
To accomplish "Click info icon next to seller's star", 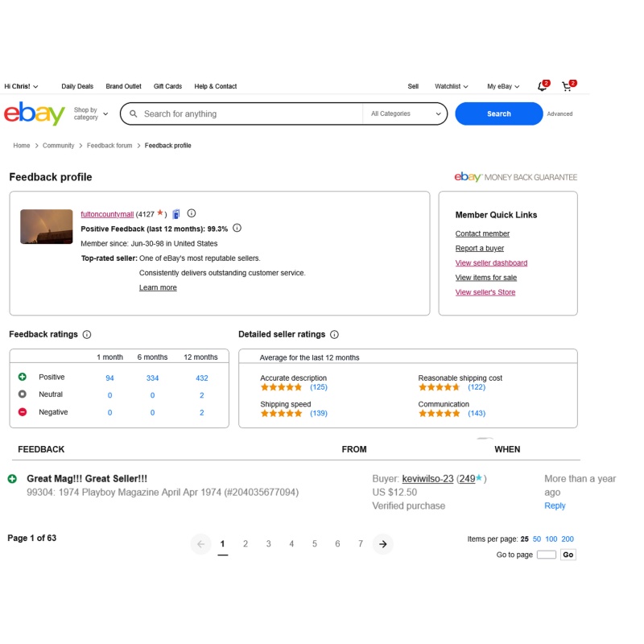I will click(192, 213).
